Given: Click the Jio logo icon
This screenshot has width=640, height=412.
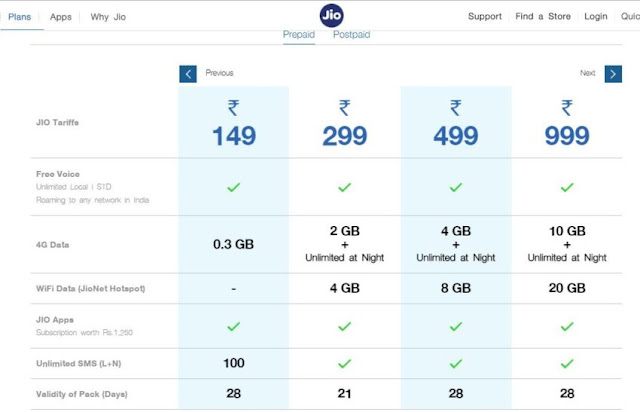Looking at the screenshot, I should [x=331, y=16].
